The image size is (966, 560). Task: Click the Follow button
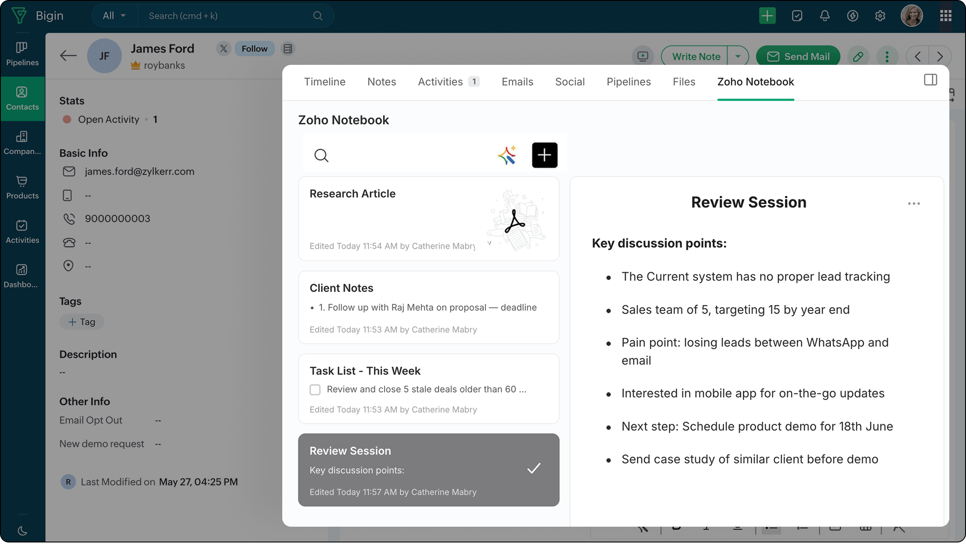click(255, 49)
